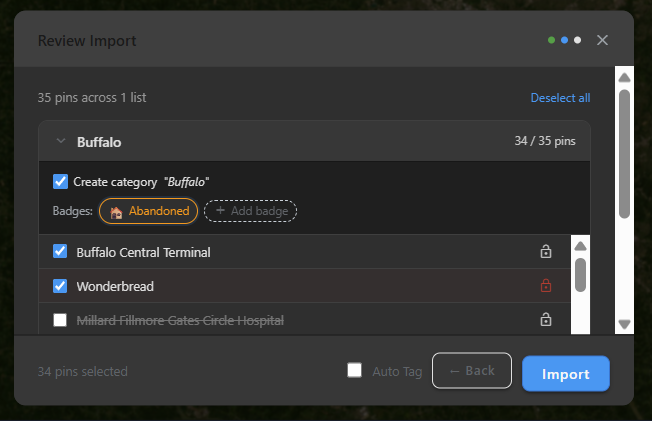Click lock icon for Buffalo Central Terminal

(546, 251)
